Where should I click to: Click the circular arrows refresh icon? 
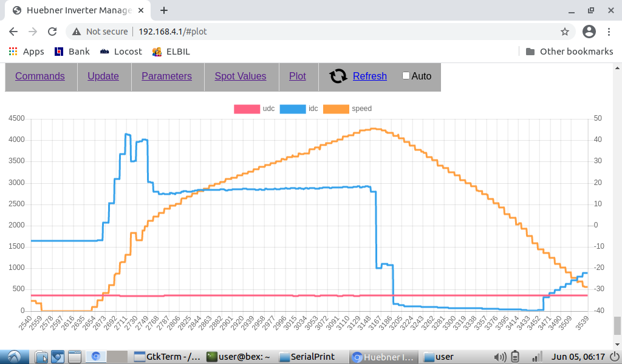338,76
